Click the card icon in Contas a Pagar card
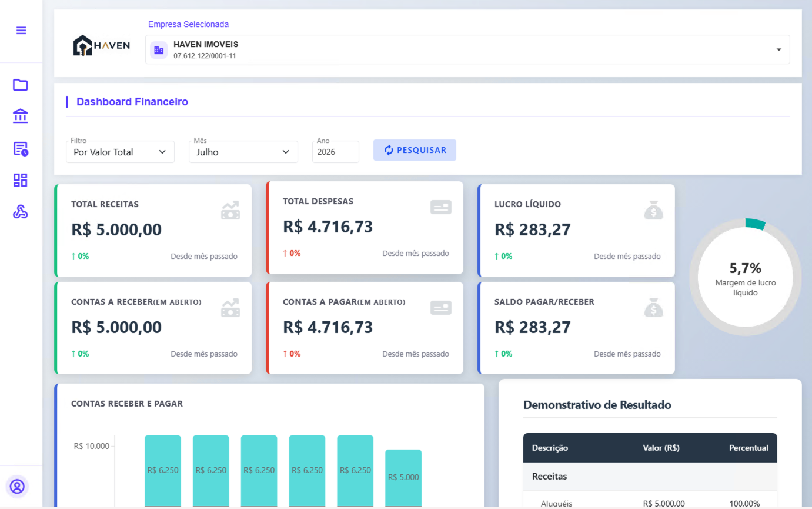812x509 pixels. [x=441, y=308]
